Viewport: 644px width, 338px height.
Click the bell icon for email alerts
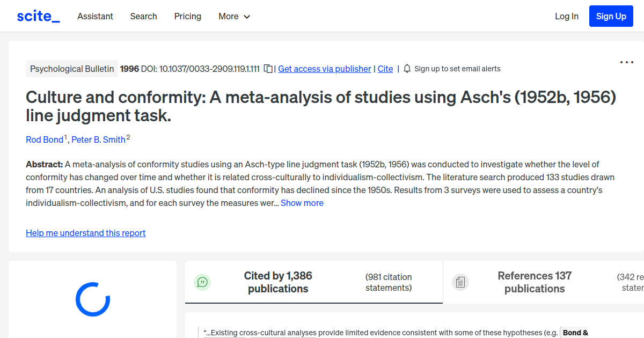point(407,69)
